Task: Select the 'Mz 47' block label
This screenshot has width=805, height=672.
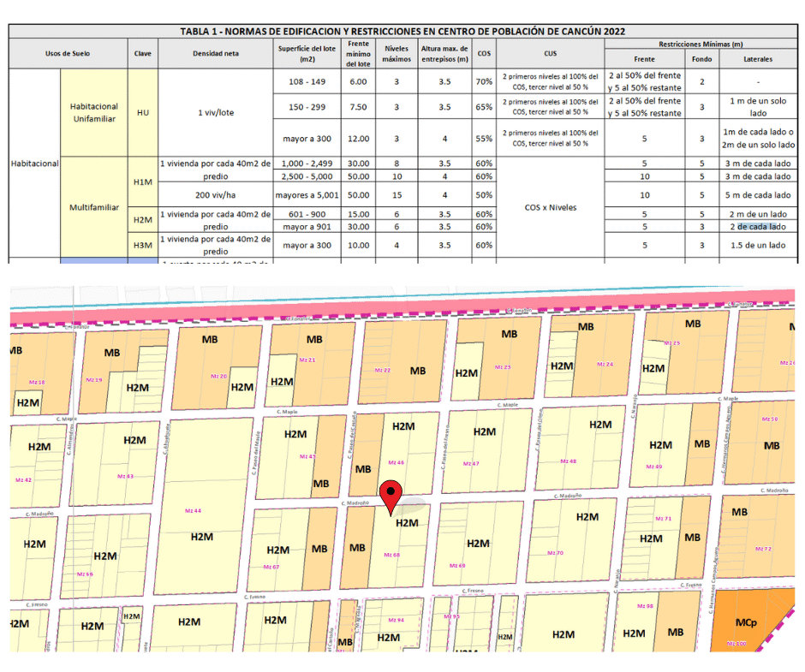Action: pos(471,464)
